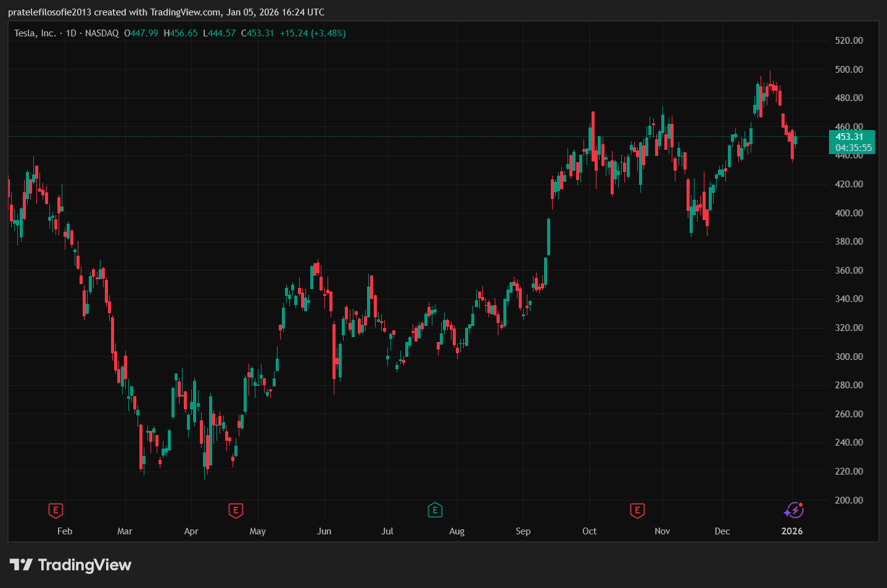
Task: Click the 2026 label on time axis
Action: point(792,531)
